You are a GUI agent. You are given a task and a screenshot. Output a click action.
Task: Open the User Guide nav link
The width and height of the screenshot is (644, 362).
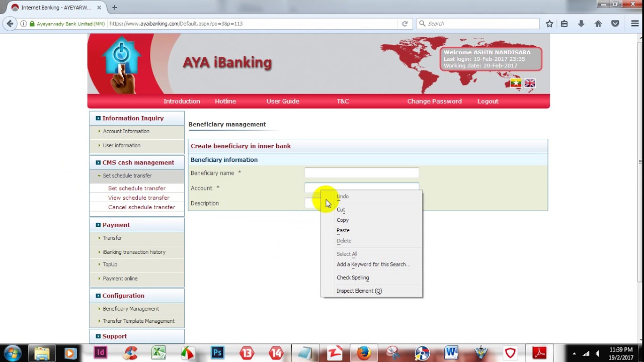(283, 101)
